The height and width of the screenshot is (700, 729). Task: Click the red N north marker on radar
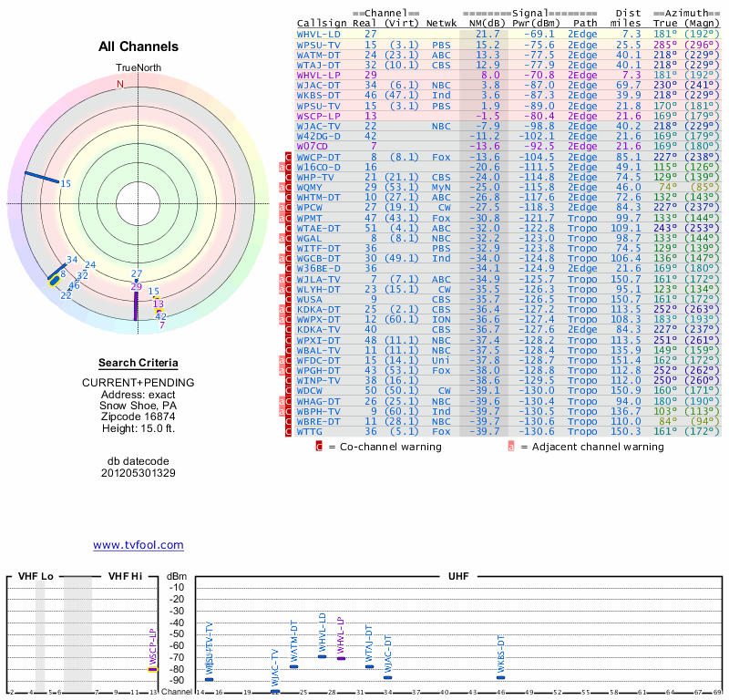[x=118, y=84]
